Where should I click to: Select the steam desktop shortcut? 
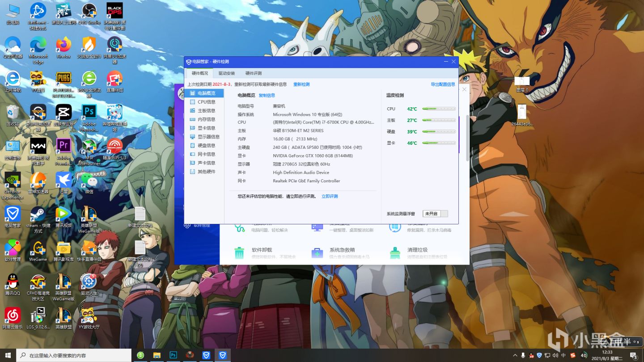pos(38,219)
